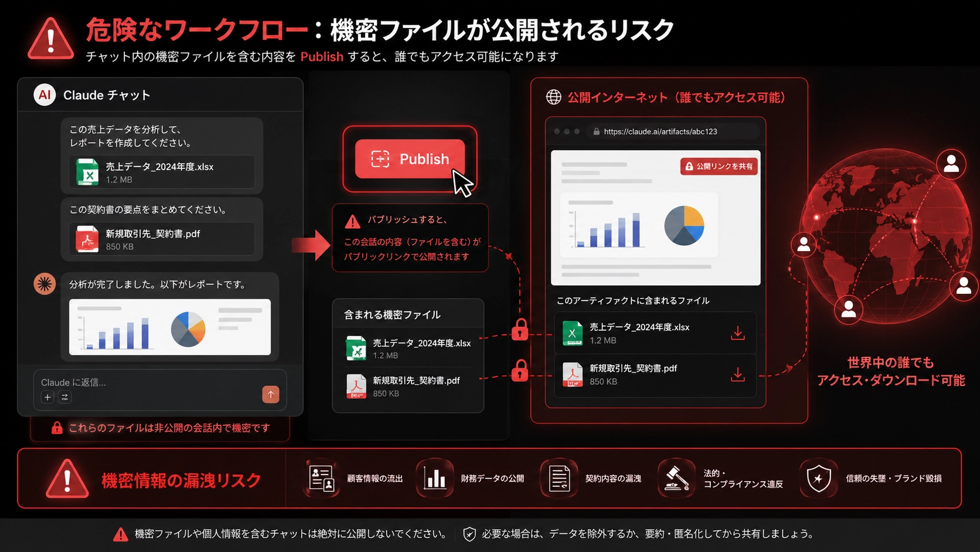Click the text 分析が完了しました。以下がレポートです。
Screen dimensions: 980x552
click(157, 285)
